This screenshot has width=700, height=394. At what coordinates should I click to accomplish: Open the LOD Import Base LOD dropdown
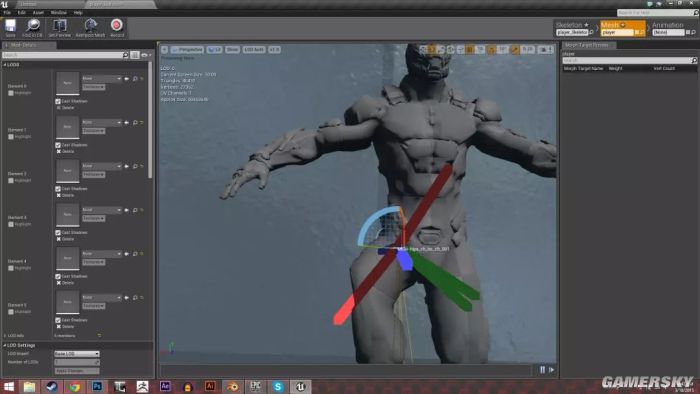tap(77, 354)
